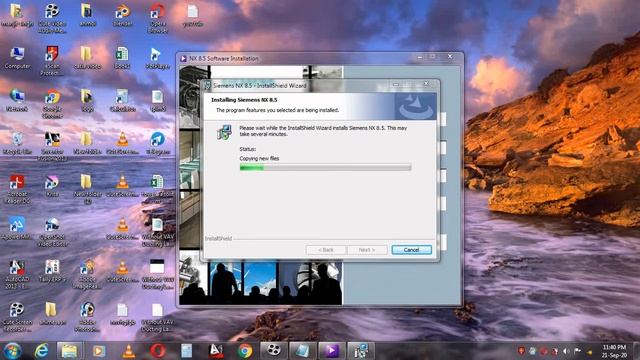Image resolution: width=640 pixels, height=360 pixels.
Task: Open VLC media player from the taskbar
Action: [129, 351]
